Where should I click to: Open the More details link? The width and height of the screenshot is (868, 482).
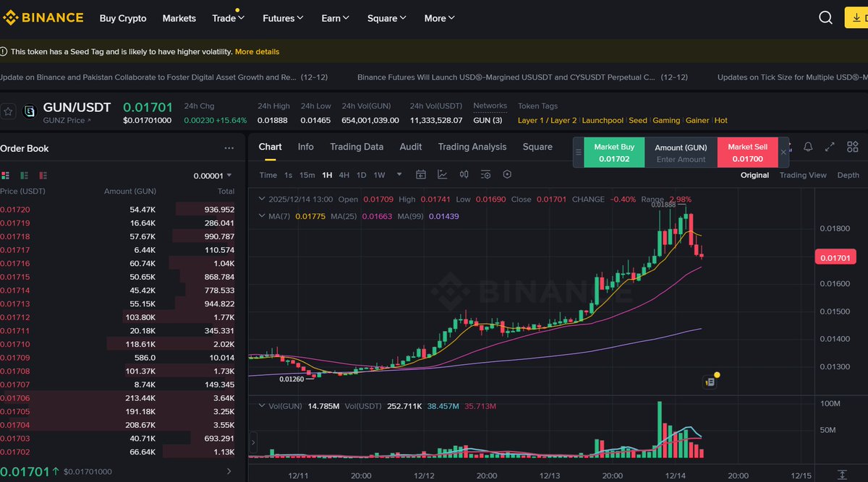click(257, 52)
